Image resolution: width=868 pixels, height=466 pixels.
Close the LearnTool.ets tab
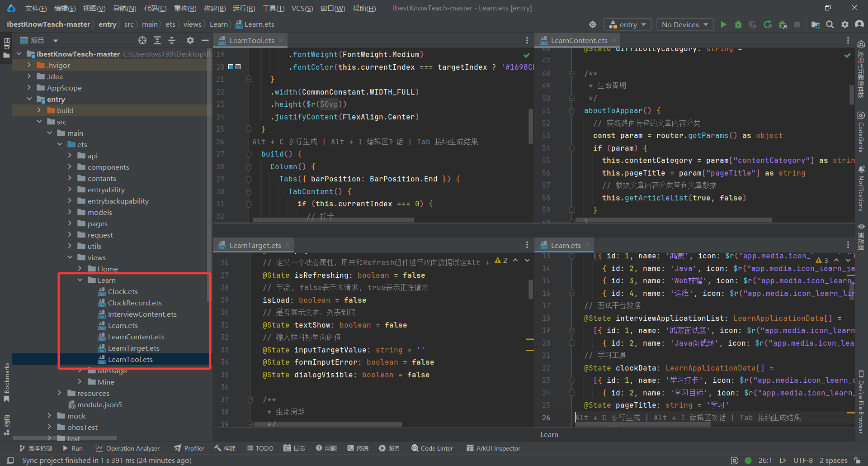tap(281, 40)
